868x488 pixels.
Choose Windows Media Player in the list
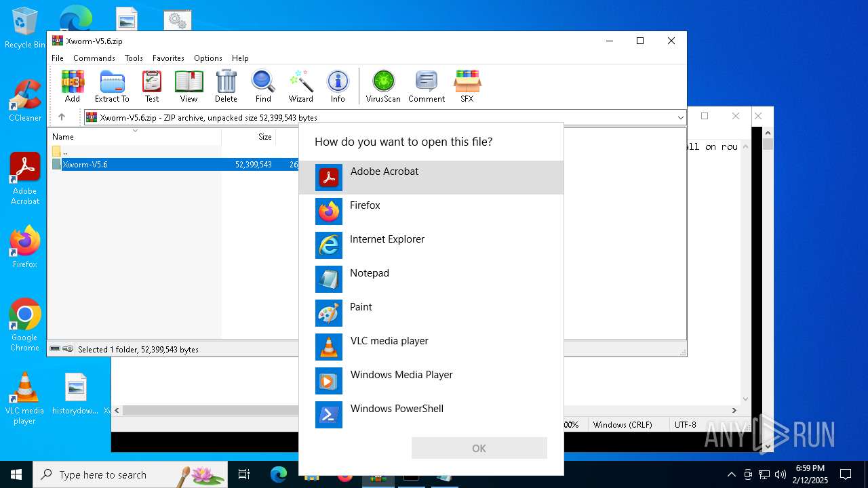point(431,381)
